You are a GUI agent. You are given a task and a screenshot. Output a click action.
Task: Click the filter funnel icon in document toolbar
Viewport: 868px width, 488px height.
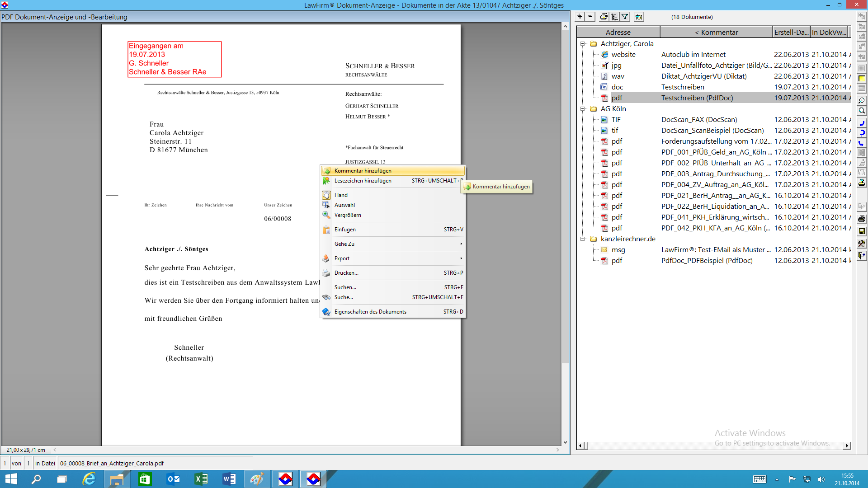click(625, 17)
